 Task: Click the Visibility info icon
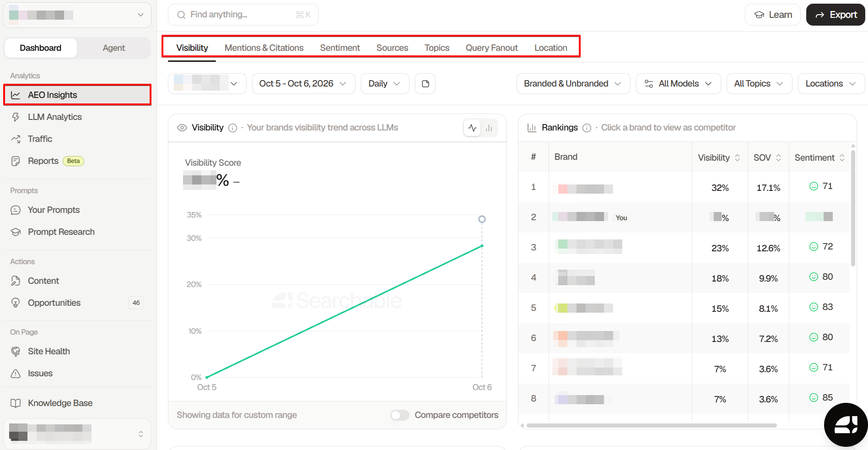click(x=232, y=128)
